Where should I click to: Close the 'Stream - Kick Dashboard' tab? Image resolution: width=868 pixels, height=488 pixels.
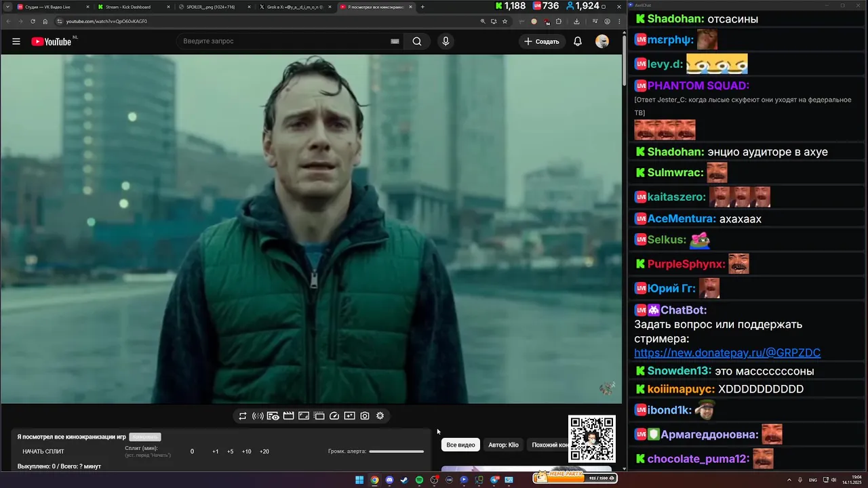[168, 7]
